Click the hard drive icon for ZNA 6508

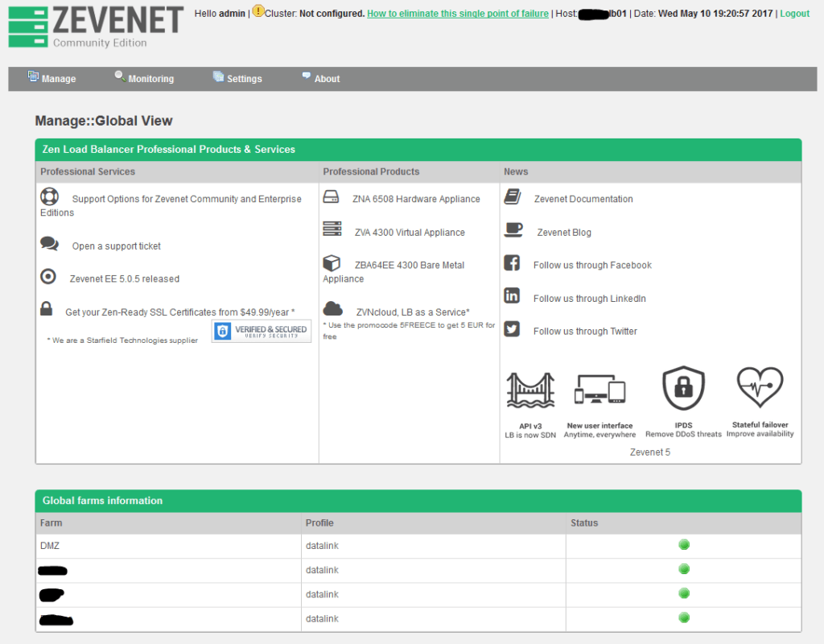click(331, 196)
